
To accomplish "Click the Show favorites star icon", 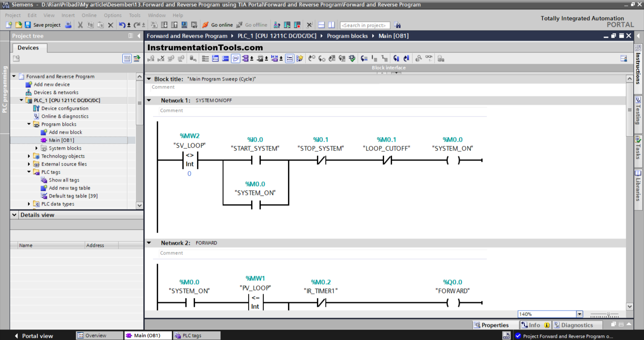I will (x=300, y=59).
